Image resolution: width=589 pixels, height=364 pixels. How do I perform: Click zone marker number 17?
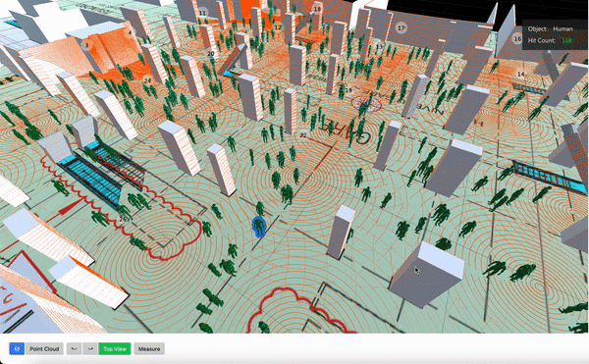point(402,27)
